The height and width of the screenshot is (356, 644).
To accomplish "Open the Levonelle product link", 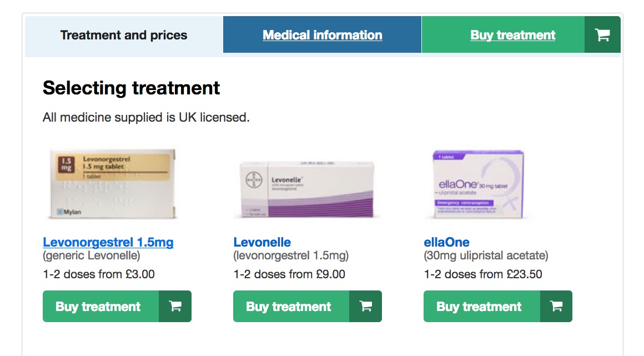I will click(262, 243).
